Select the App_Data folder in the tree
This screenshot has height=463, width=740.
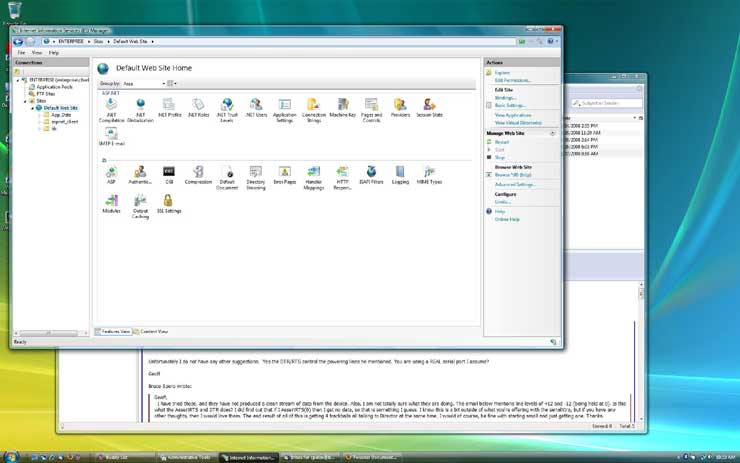click(61, 115)
